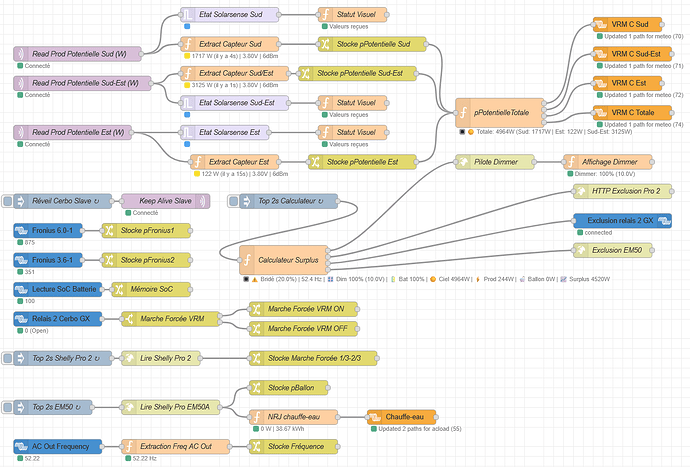
Task: Click the Victron icon on Fronius 6.0-1 node
Action: [22, 231]
